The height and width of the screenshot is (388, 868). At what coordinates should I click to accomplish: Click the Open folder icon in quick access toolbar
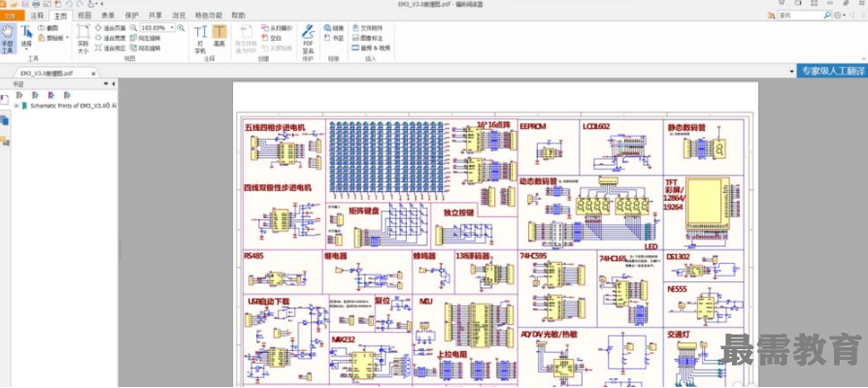coord(15,5)
